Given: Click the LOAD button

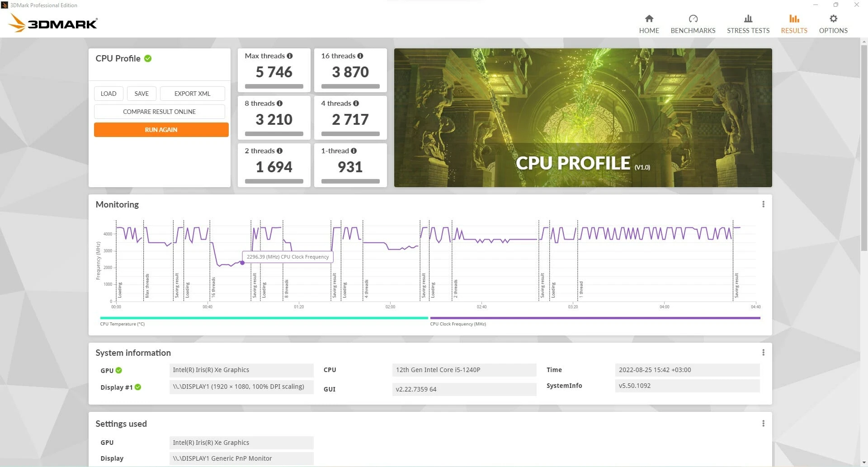Looking at the screenshot, I should (x=108, y=94).
